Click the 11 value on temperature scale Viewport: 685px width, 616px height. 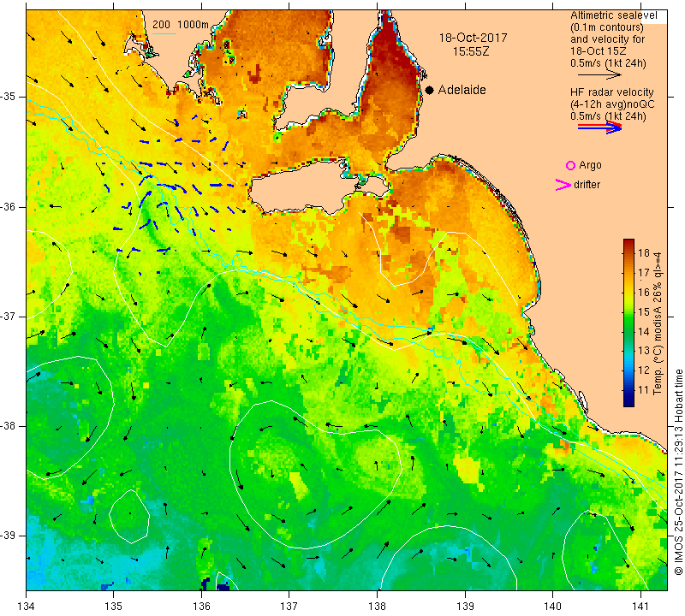coord(644,390)
